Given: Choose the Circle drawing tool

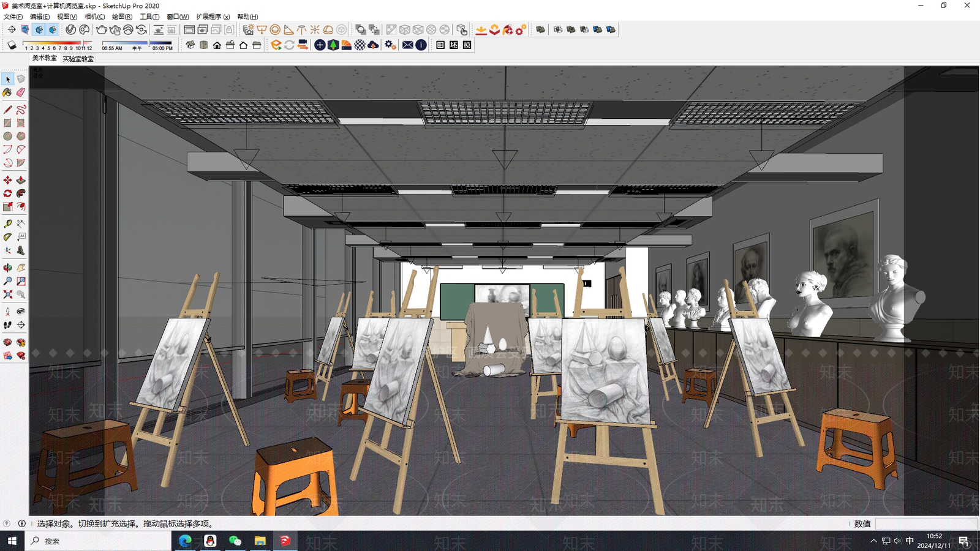Looking at the screenshot, I should 7,137.
